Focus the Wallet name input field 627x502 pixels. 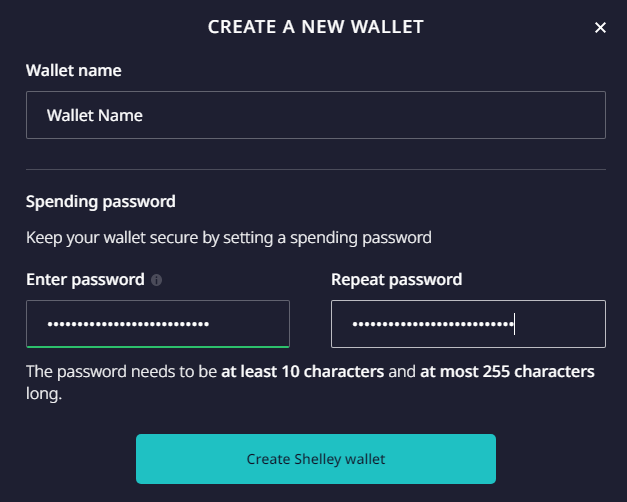pos(315,115)
